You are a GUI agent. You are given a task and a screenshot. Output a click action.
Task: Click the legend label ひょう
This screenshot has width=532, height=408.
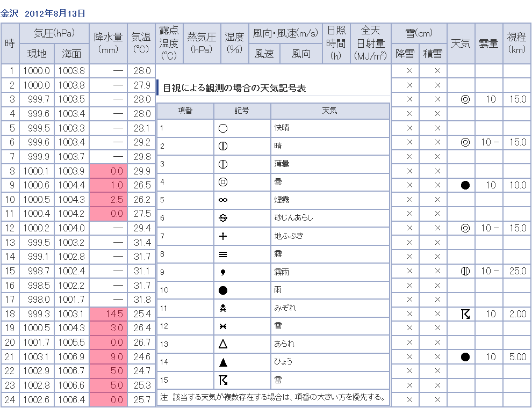point(283,362)
